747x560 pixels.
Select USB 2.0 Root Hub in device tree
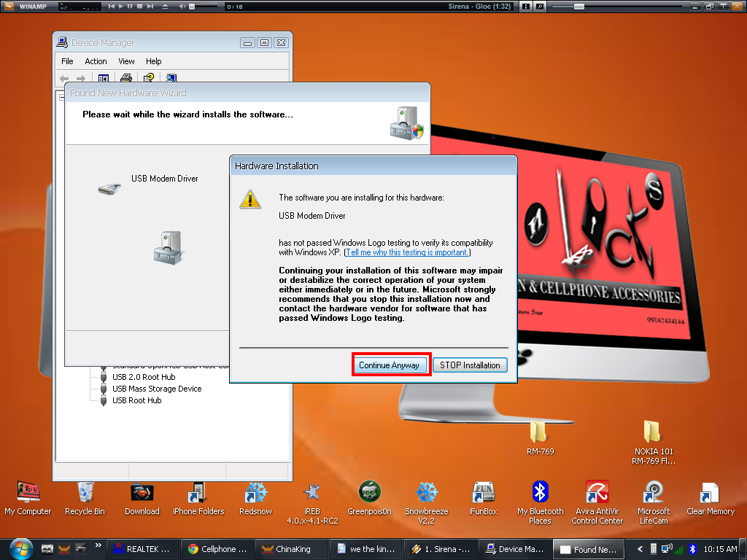(144, 377)
